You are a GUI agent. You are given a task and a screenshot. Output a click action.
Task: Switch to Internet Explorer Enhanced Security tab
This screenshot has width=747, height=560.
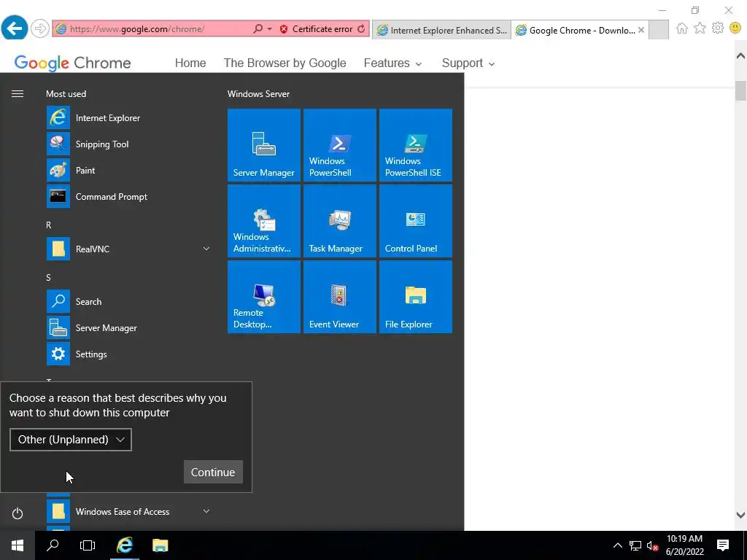pos(441,30)
